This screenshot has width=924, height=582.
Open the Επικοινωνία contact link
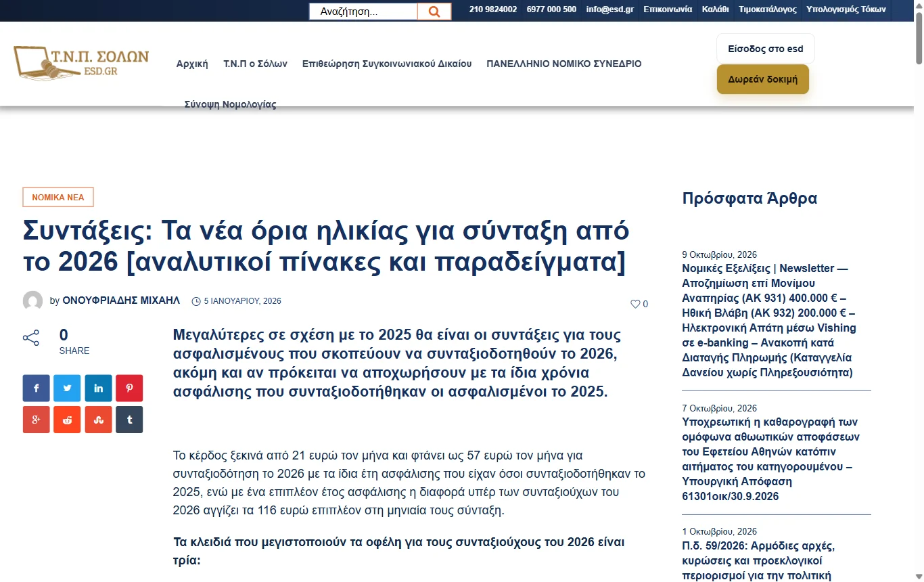(x=668, y=9)
